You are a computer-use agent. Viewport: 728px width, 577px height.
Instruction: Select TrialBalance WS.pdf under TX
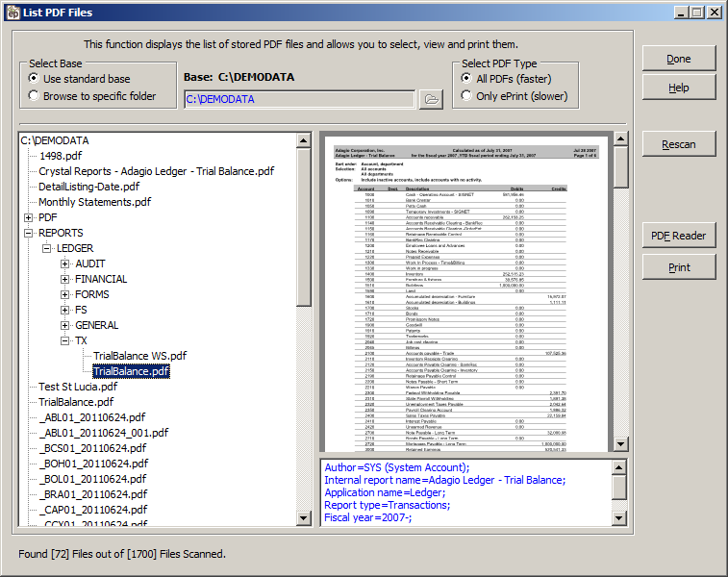[139, 356]
